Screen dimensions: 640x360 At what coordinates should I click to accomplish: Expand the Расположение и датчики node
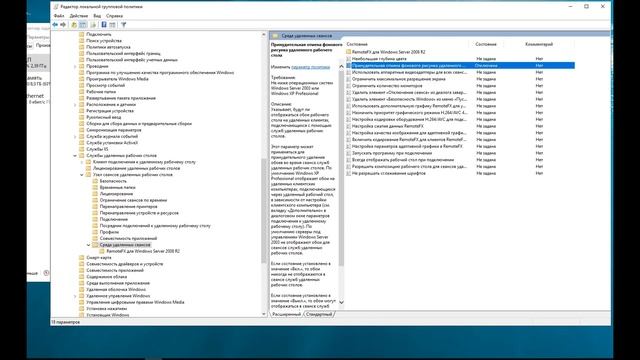pyautogui.click(x=75, y=104)
